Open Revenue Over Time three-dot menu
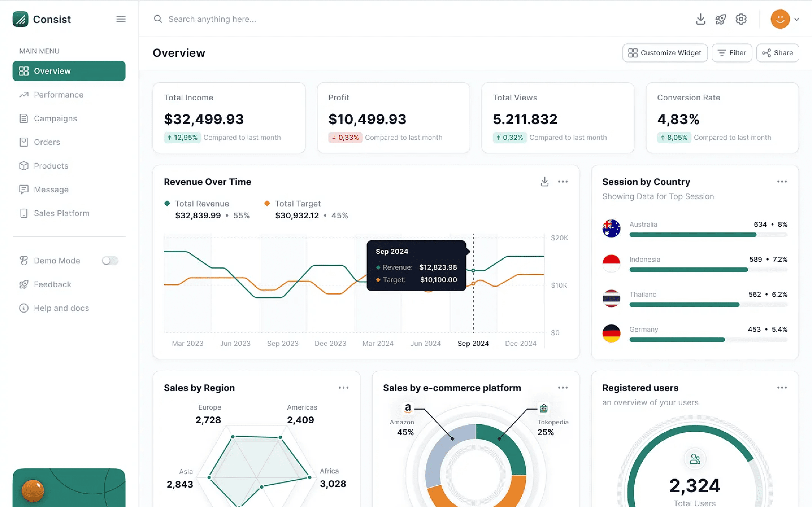Image resolution: width=812 pixels, height=507 pixels. (562, 182)
